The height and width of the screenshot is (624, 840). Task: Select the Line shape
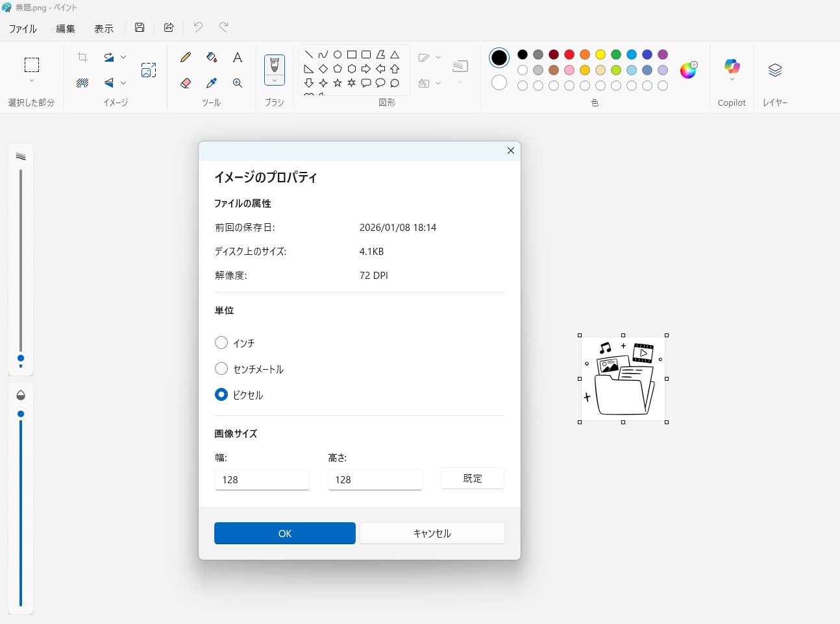309,54
